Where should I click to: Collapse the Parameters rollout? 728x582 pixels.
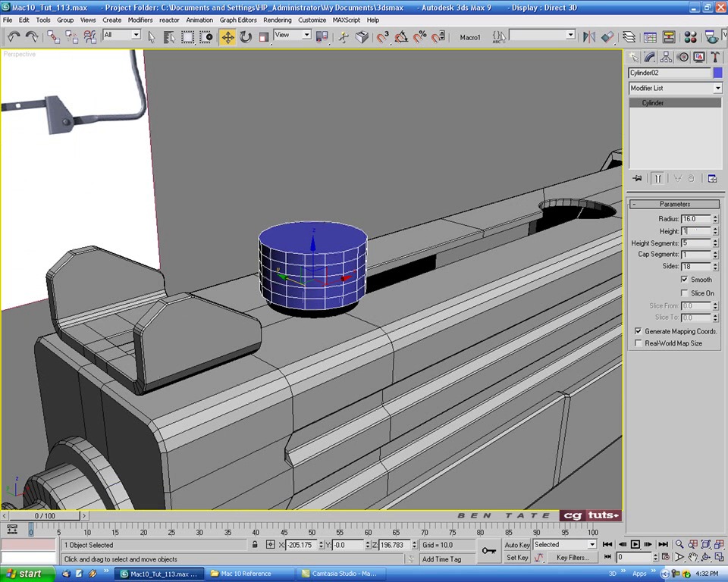(x=675, y=204)
